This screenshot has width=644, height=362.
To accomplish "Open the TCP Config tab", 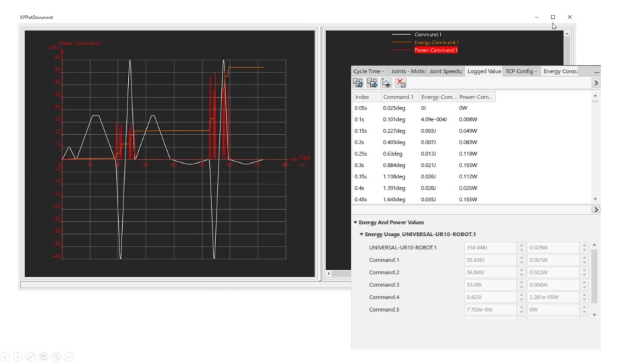I will [521, 72].
